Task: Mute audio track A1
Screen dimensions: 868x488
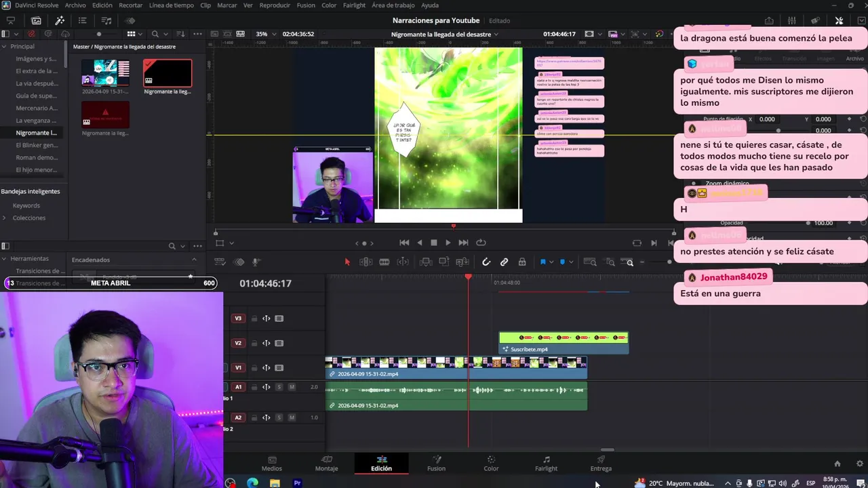Action: (x=292, y=387)
